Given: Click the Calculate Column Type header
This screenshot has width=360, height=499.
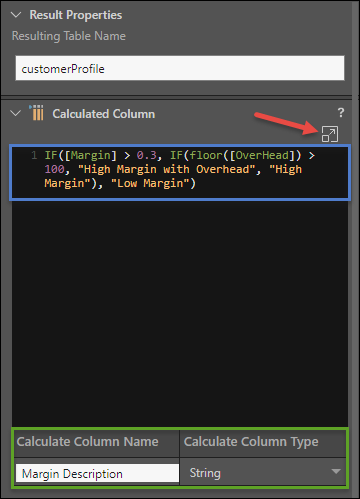Looking at the screenshot, I should pos(251,442).
